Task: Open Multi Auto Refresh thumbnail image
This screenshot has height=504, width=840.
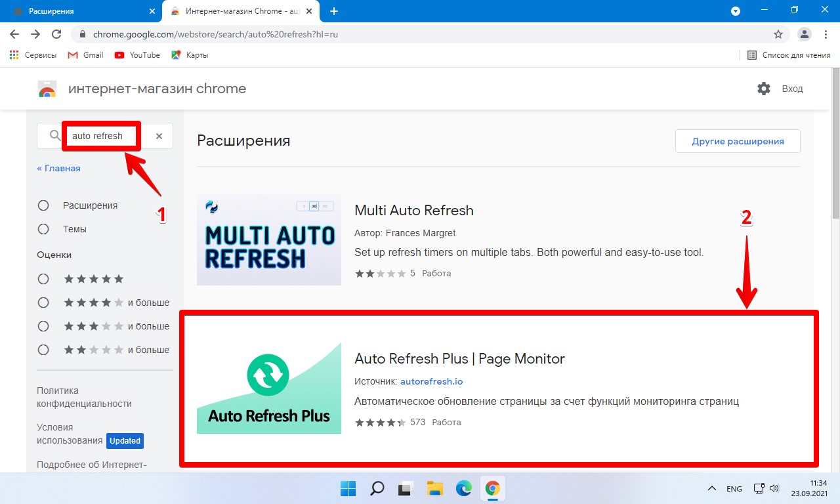Action: click(269, 240)
